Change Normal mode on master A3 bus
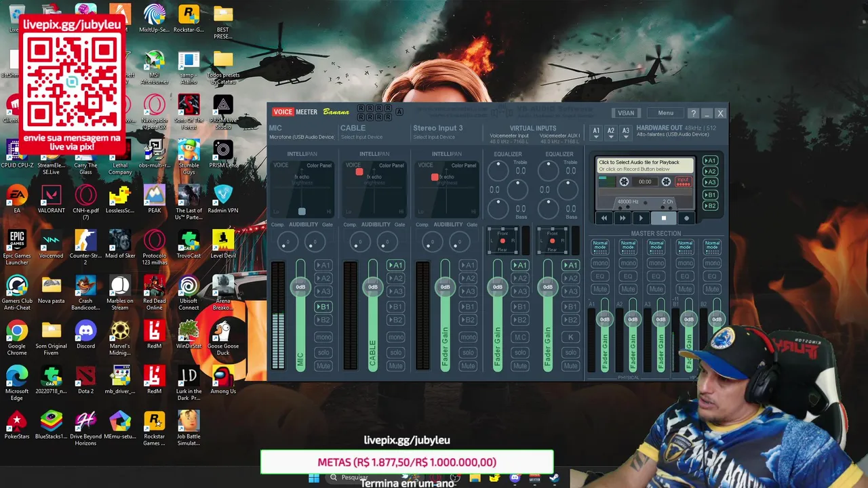Image resolution: width=868 pixels, height=488 pixels. pyautogui.click(x=656, y=246)
